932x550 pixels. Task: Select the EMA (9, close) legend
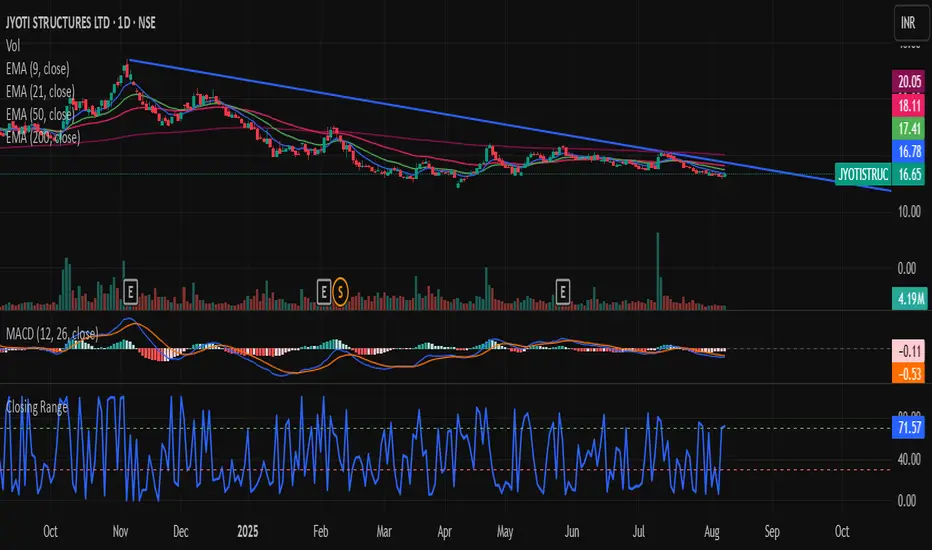coord(37,68)
